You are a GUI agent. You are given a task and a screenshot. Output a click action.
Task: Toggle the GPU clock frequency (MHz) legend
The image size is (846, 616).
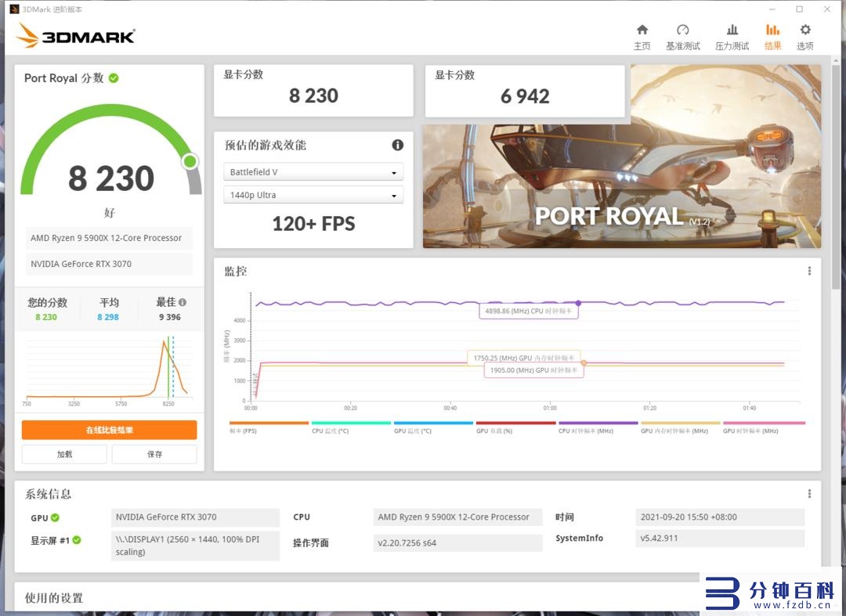click(764, 427)
